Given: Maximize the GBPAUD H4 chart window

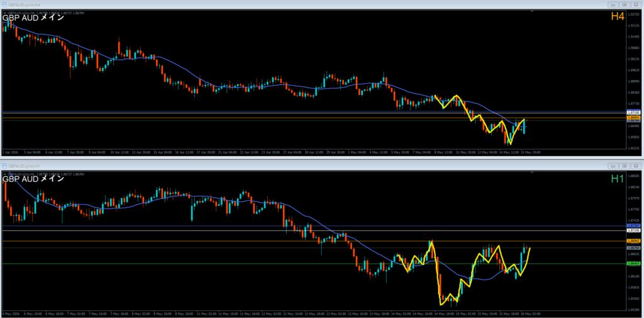Looking at the screenshot, I should [625, 4].
